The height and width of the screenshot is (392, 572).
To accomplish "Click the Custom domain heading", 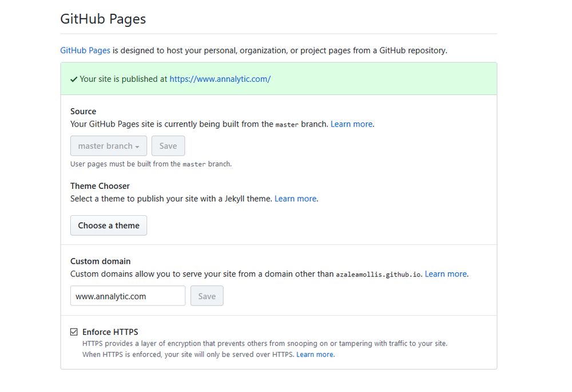I will point(100,261).
